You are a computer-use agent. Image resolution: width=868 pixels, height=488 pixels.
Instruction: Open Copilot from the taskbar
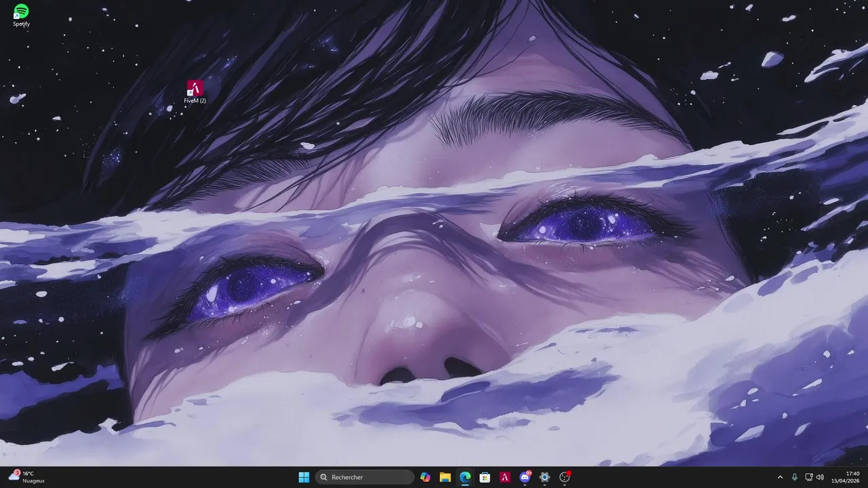coord(425,477)
